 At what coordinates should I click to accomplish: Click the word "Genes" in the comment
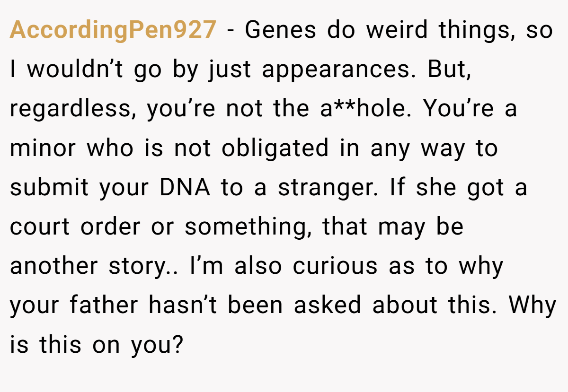point(281,30)
